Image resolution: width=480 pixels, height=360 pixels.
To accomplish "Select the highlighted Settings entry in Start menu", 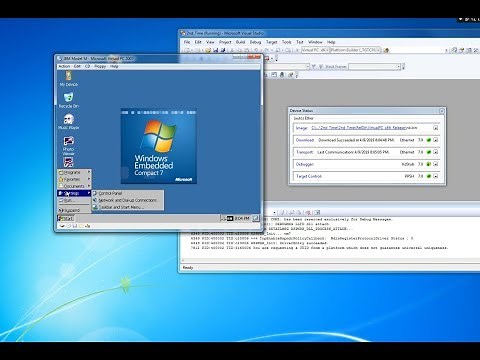I will point(74,193).
